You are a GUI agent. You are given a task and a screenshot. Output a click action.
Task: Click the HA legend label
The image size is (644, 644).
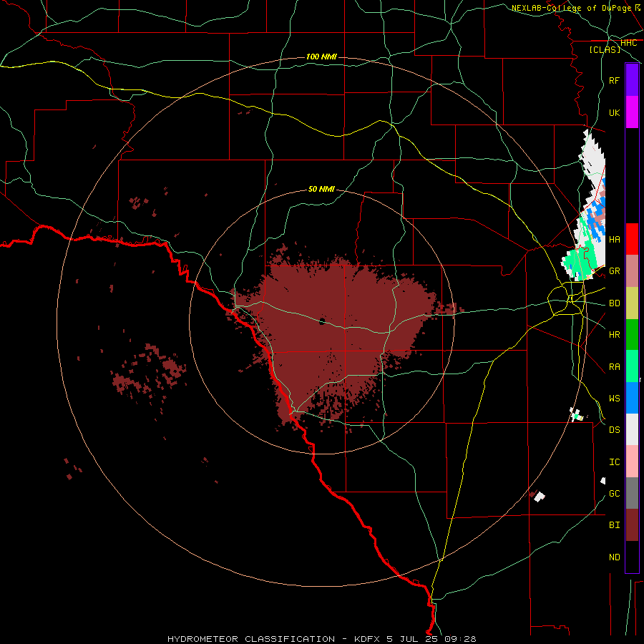click(x=614, y=240)
